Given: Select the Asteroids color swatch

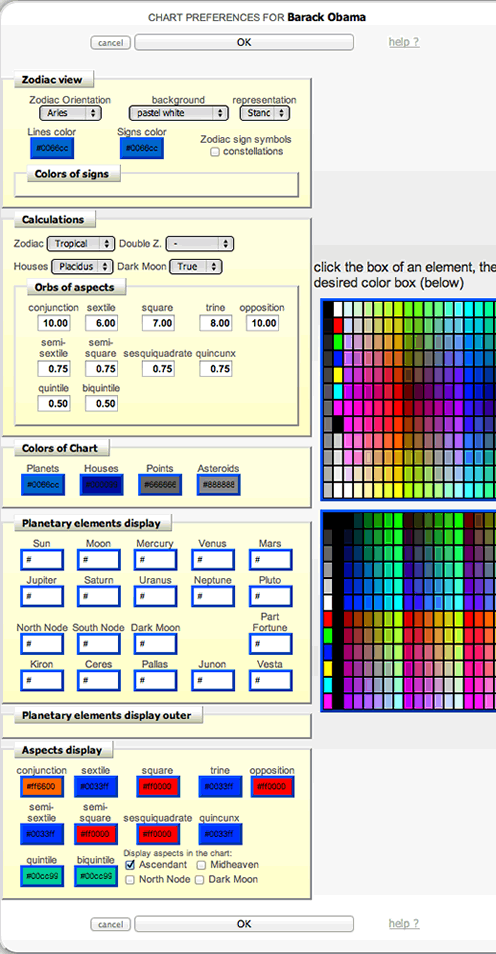Looking at the screenshot, I should tap(218, 484).
